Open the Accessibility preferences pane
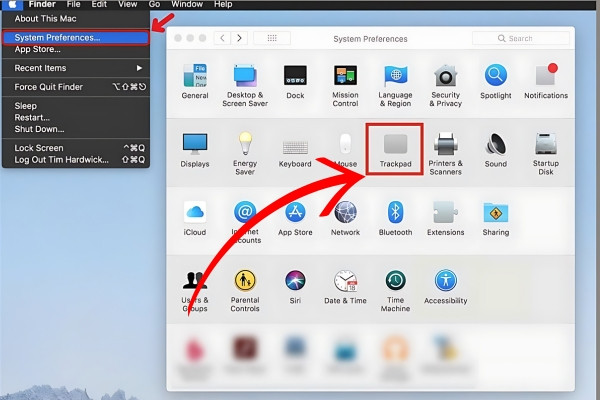 (445, 287)
